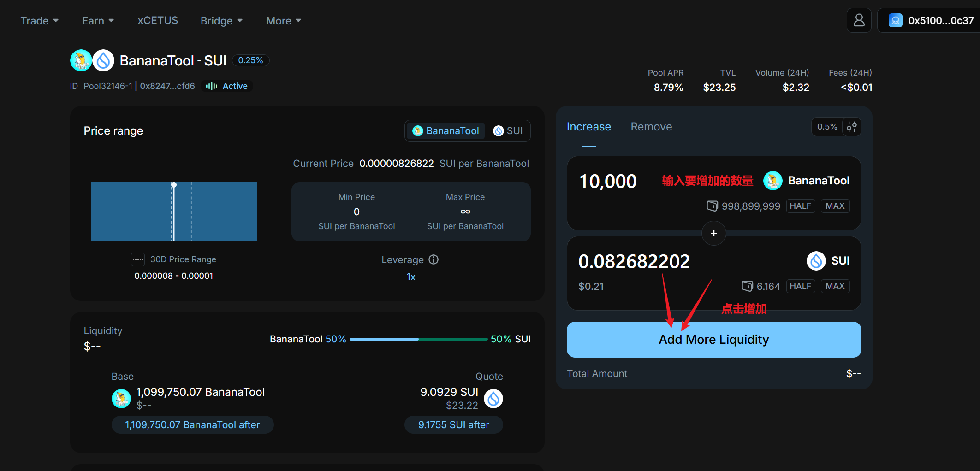Image resolution: width=980 pixels, height=471 pixels.
Task: Toggle the 30D Price Range legend
Action: point(138,259)
